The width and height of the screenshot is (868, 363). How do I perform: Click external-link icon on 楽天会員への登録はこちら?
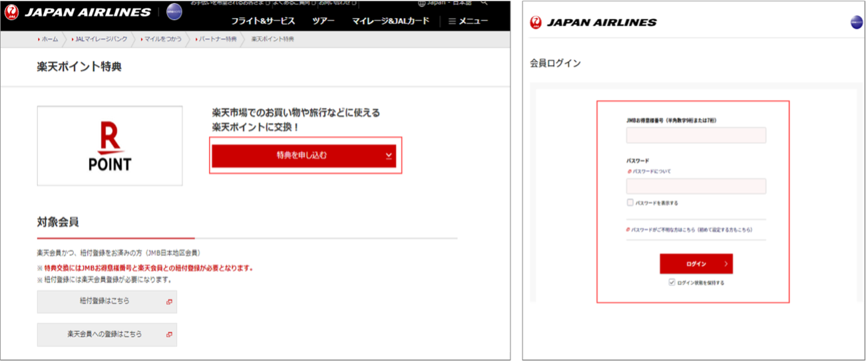168,334
